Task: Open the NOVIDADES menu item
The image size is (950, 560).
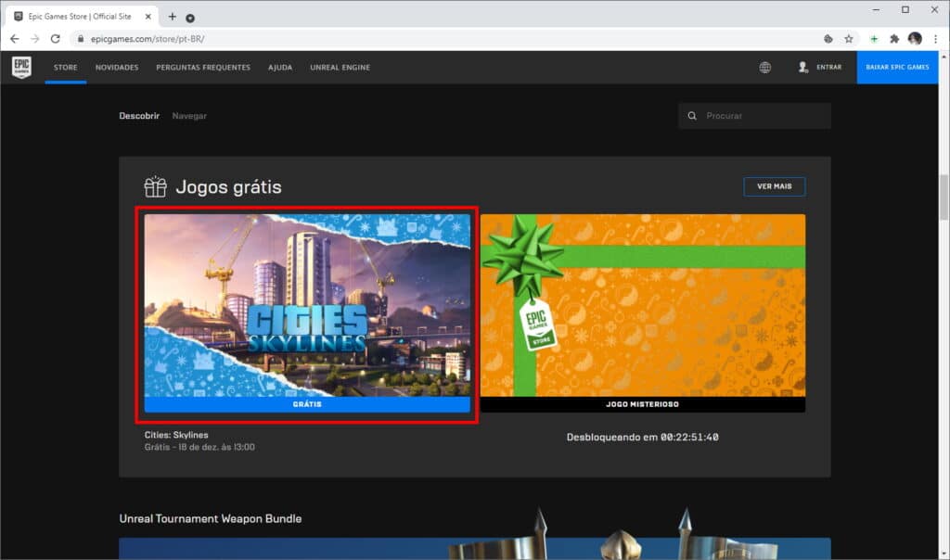Action: tap(117, 67)
